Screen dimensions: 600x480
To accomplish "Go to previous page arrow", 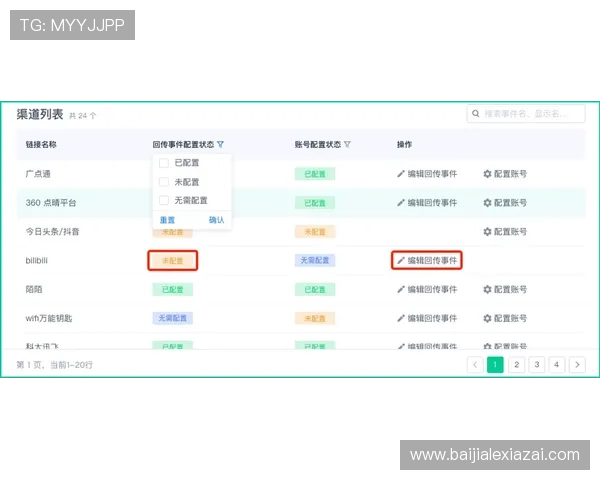I will coord(475,365).
